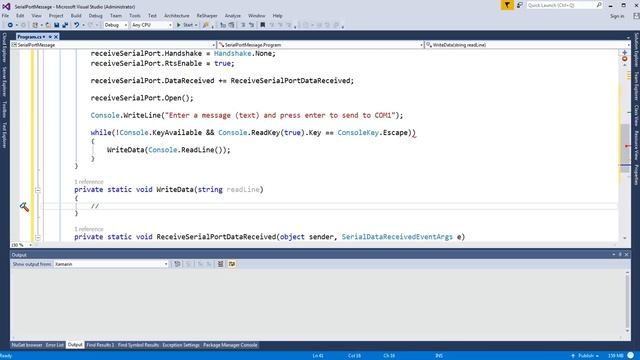Open the ReSharper menu
Image resolution: width=640 pixels, height=360 pixels.
click(207, 16)
